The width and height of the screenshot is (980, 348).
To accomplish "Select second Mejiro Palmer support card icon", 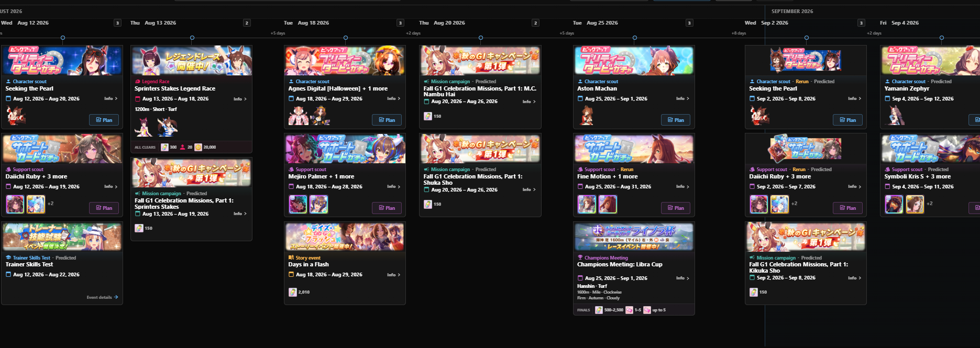I will tap(318, 204).
